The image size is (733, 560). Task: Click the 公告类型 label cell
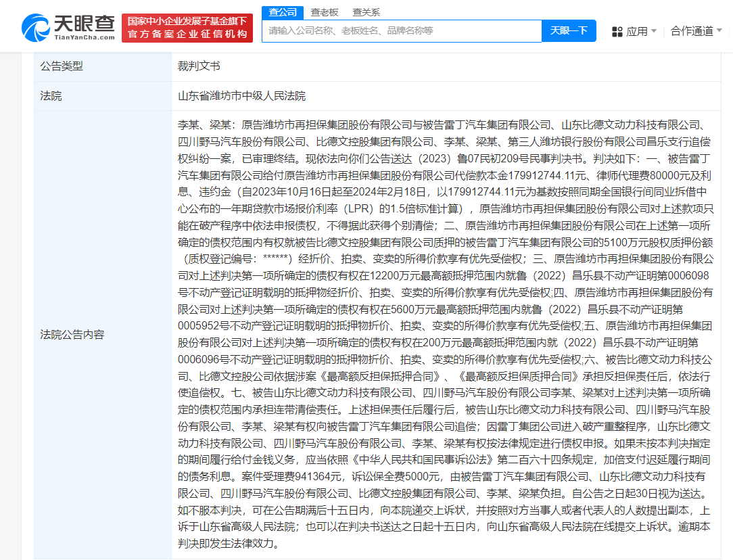[102, 66]
